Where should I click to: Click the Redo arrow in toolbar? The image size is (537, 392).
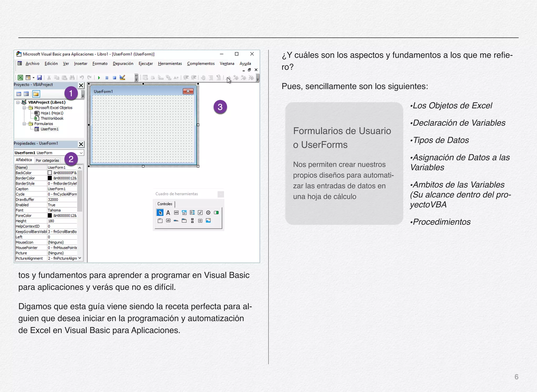[x=89, y=78]
